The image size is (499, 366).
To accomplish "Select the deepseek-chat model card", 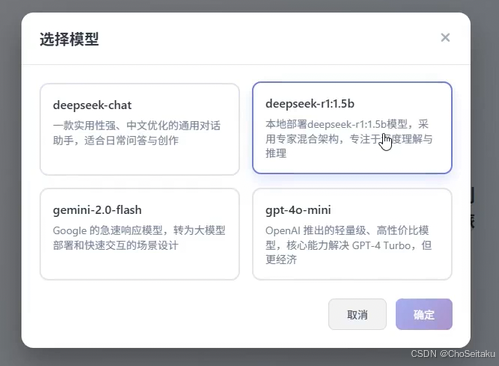I will point(140,129).
